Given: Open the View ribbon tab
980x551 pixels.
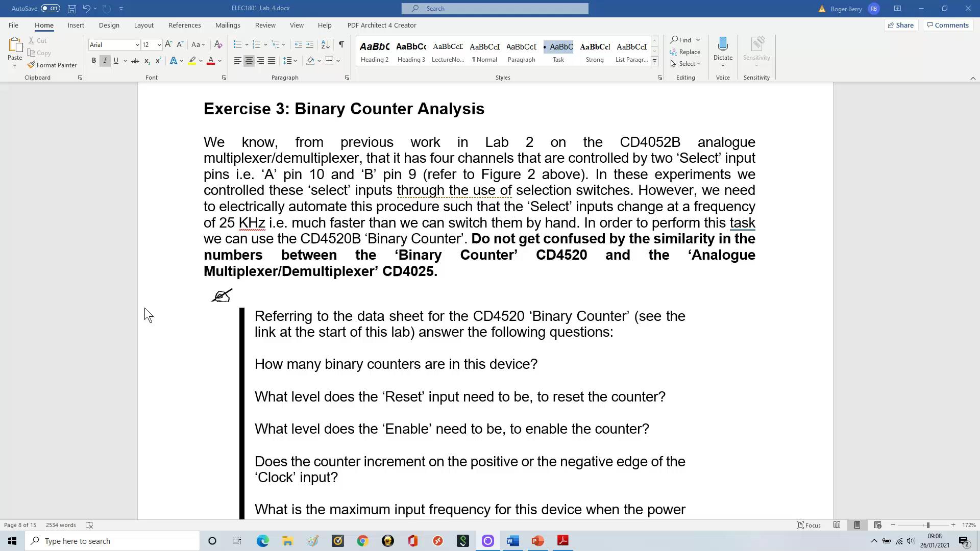Looking at the screenshot, I should pyautogui.click(x=297, y=25).
